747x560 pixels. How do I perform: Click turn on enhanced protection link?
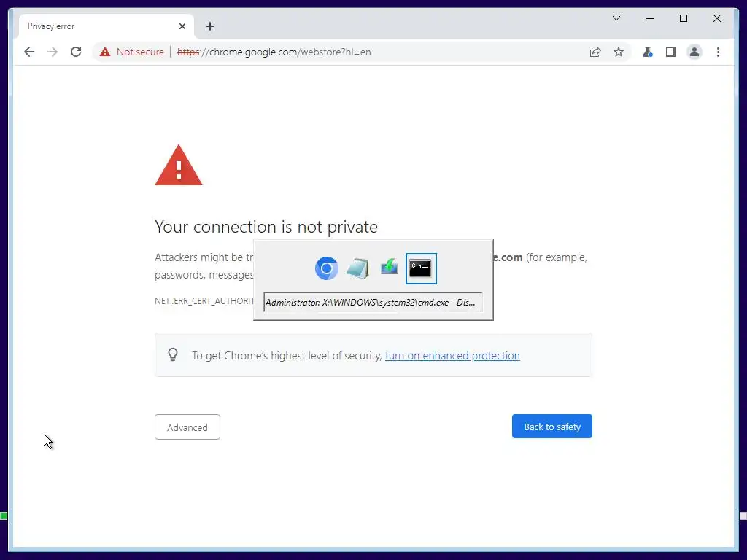click(x=452, y=356)
